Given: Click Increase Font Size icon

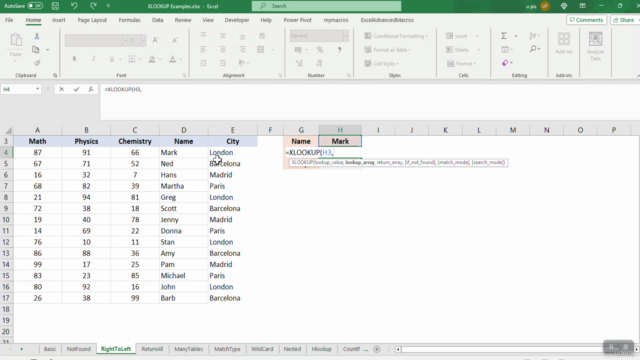Looking at the screenshot, I should (x=156, y=40).
